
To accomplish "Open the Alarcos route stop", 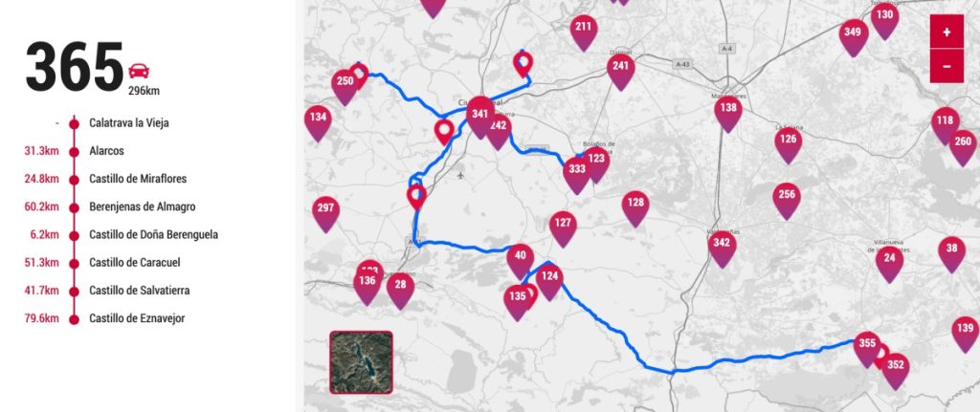I will coord(106,151).
